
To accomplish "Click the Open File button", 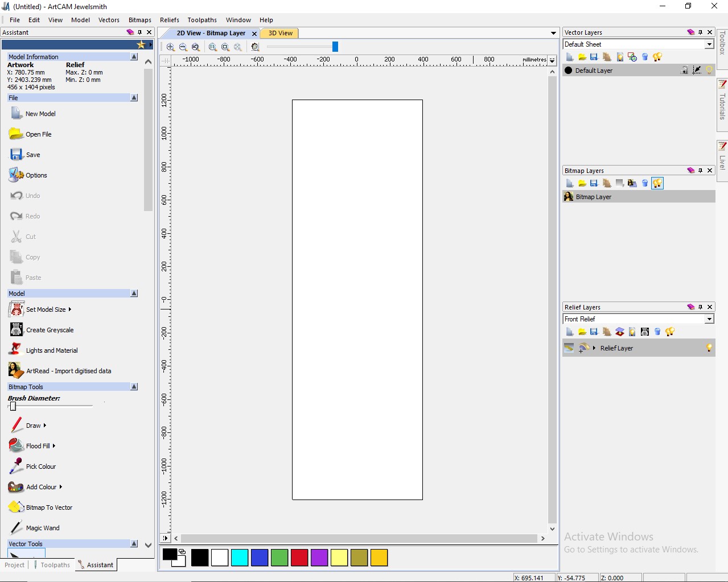I will point(38,134).
